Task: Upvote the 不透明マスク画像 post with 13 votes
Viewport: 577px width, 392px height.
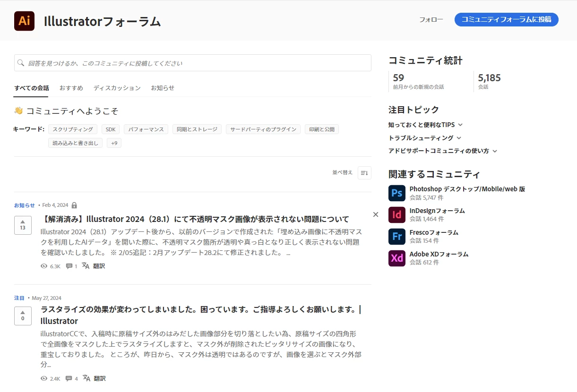Action: tap(23, 225)
